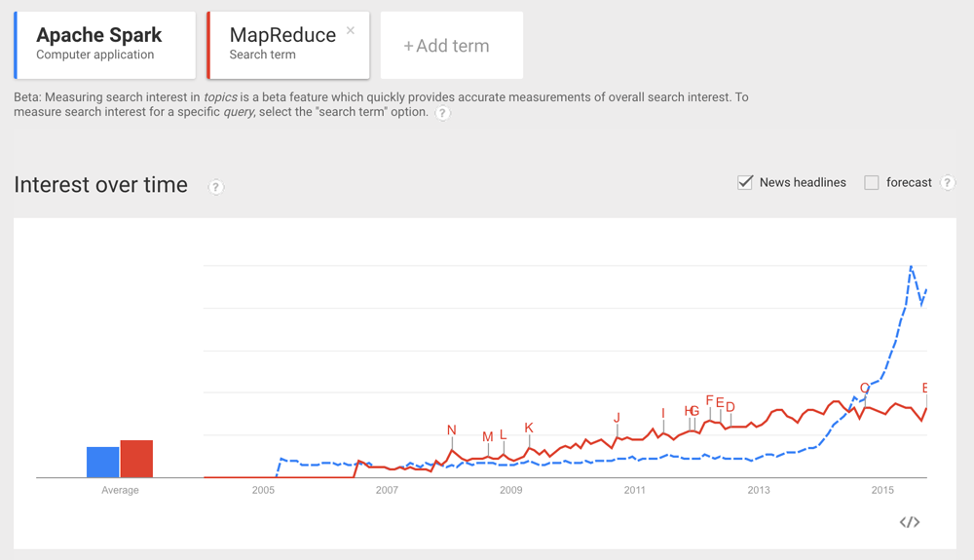This screenshot has width=974, height=560.
Task: Remove the MapReduce search term
Action: tap(351, 31)
